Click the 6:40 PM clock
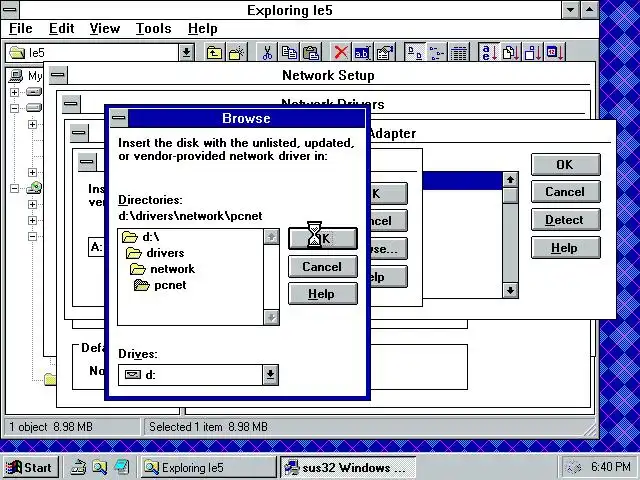640x480 pixels. [x=610, y=467]
